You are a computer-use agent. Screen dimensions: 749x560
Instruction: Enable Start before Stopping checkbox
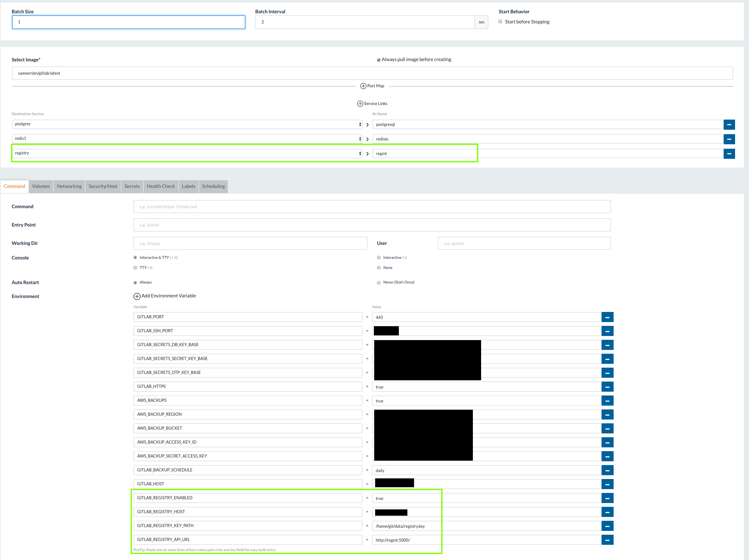500,22
